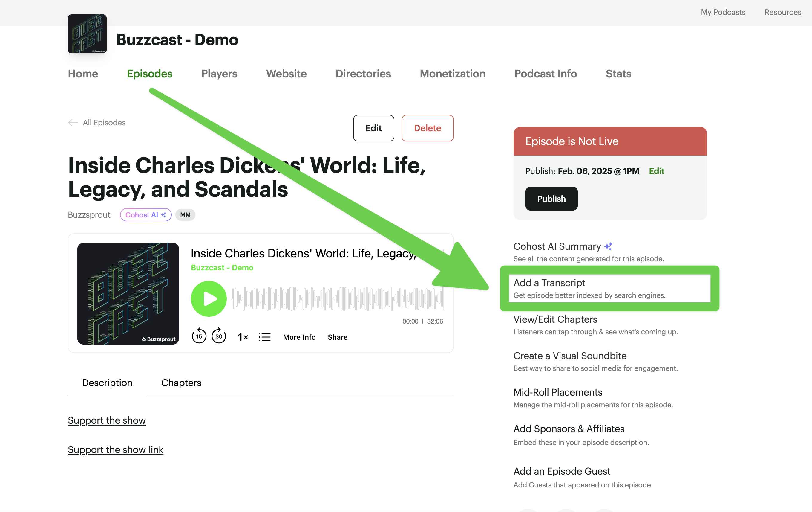
Task: Change the 1x playback speed
Action: pyautogui.click(x=243, y=337)
